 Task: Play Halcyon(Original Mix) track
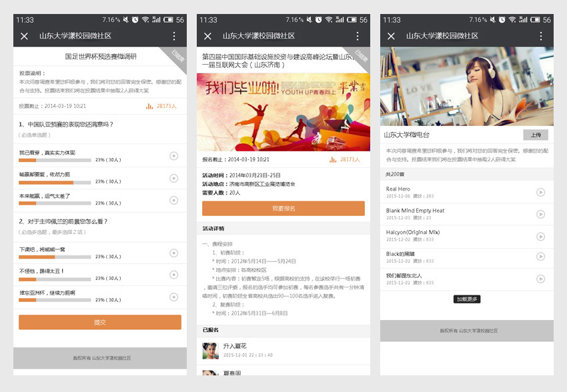point(540,236)
